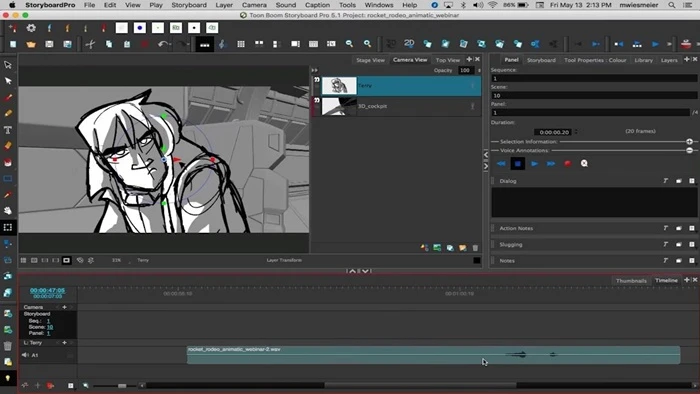Screen dimensions: 700x394
Task: Adjust the timeline zoom slider
Action: 121,386
